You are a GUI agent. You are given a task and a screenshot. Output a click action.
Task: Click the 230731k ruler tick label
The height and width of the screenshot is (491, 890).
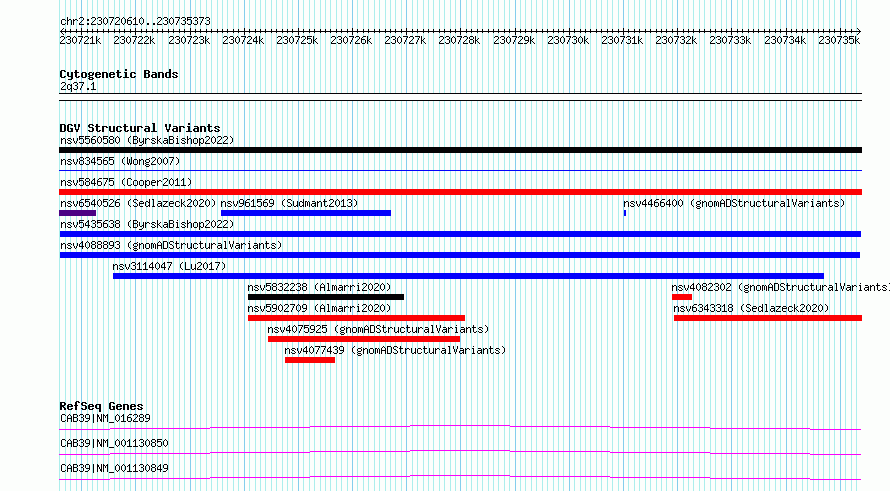click(622, 40)
